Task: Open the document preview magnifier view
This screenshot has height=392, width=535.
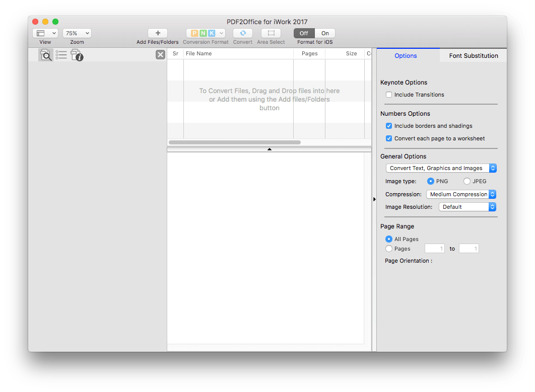Action: [x=45, y=55]
